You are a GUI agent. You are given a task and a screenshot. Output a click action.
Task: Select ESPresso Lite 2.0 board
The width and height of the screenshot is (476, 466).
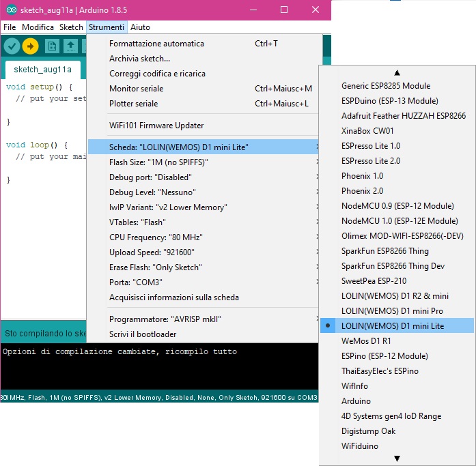coord(397,161)
